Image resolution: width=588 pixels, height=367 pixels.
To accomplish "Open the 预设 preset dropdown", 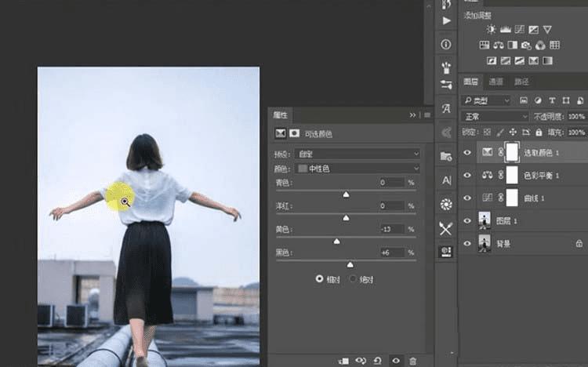I will pyautogui.click(x=359, y=154).
